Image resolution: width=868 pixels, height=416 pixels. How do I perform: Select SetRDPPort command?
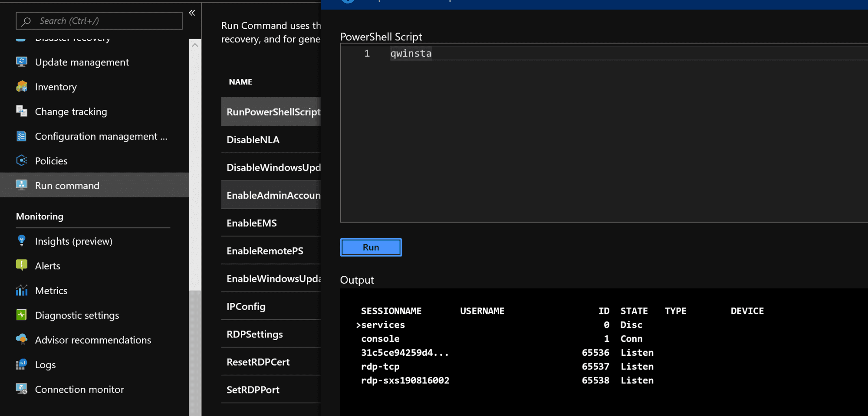[x=271, y=389]
